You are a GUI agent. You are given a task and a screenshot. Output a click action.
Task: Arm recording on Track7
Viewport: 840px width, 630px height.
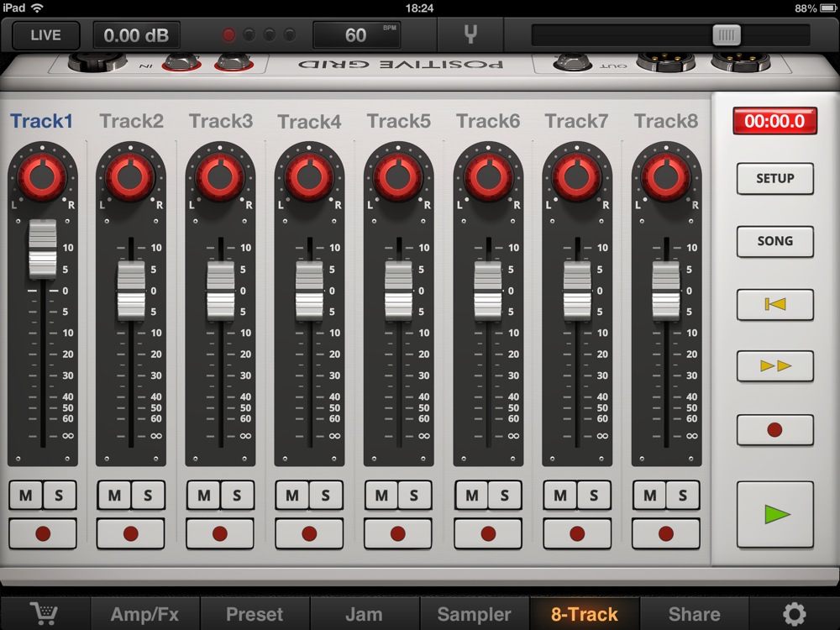tap(577, 533)
